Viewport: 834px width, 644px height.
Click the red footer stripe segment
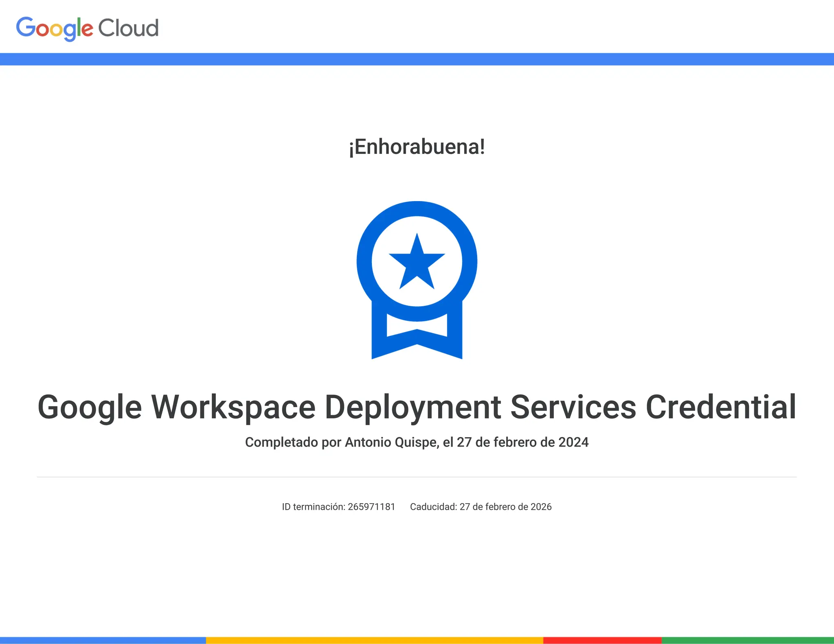602,640
